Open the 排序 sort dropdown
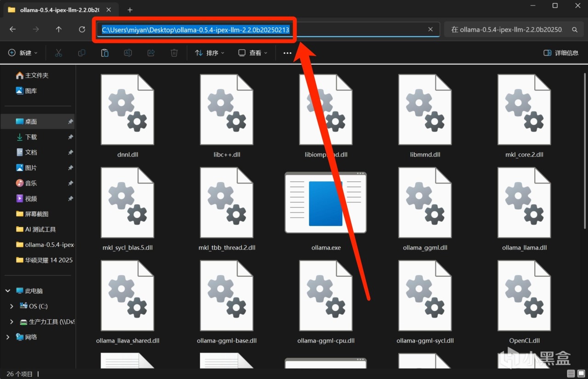 click(x=210, y=53)
